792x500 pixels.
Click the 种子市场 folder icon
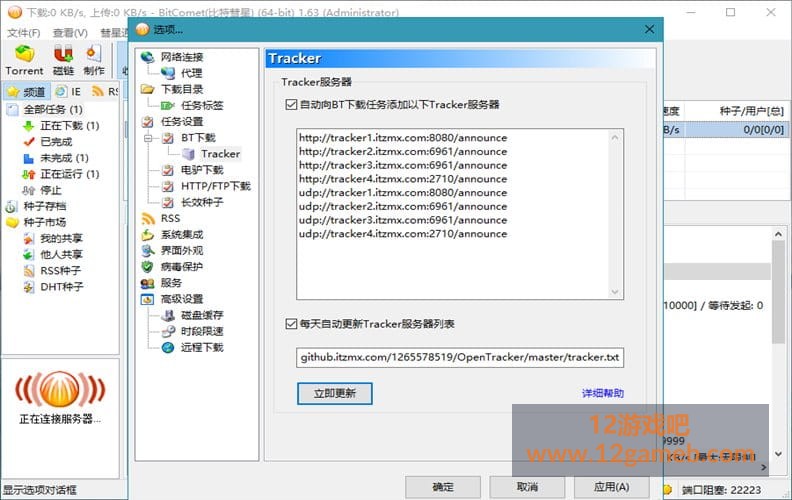click(12, 222)
